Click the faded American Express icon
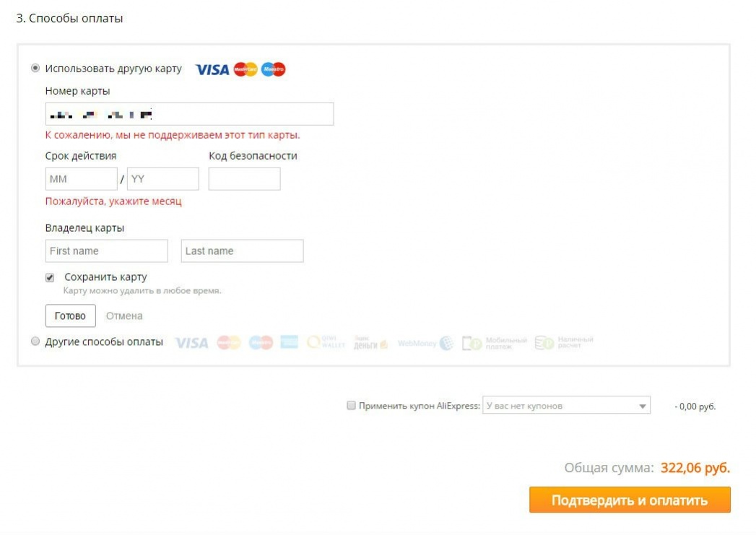 290,342
